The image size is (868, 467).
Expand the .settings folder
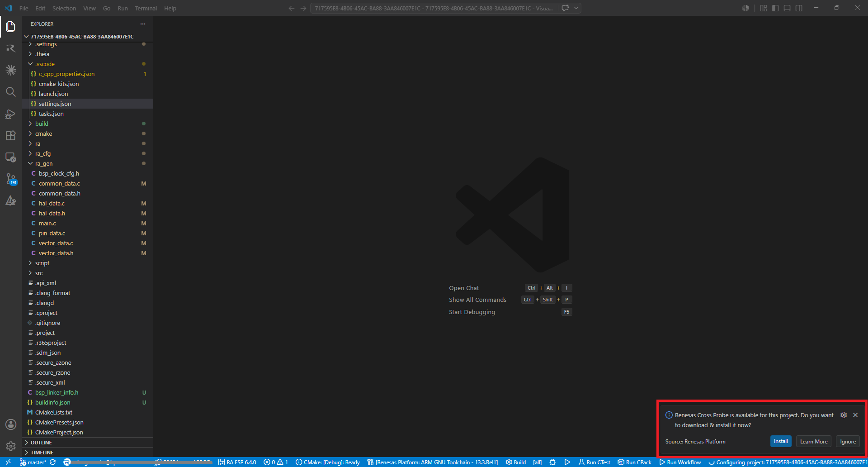pos(87,44)
